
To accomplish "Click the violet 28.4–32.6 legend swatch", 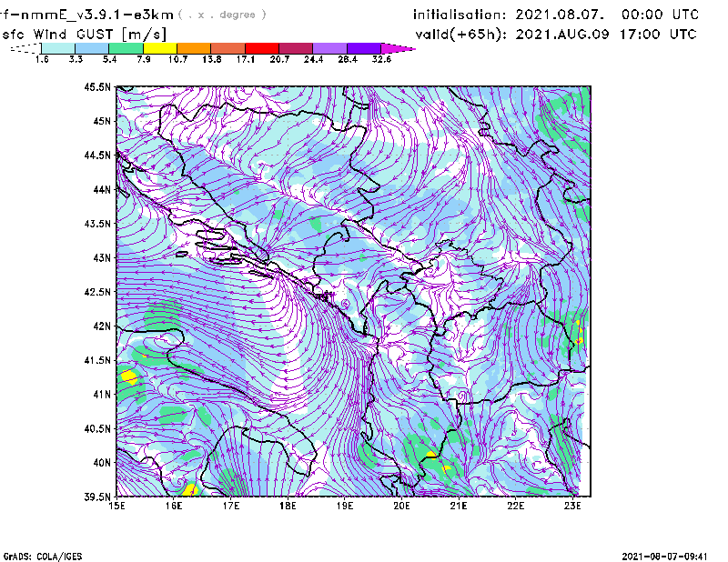I will tap(364, 48).
